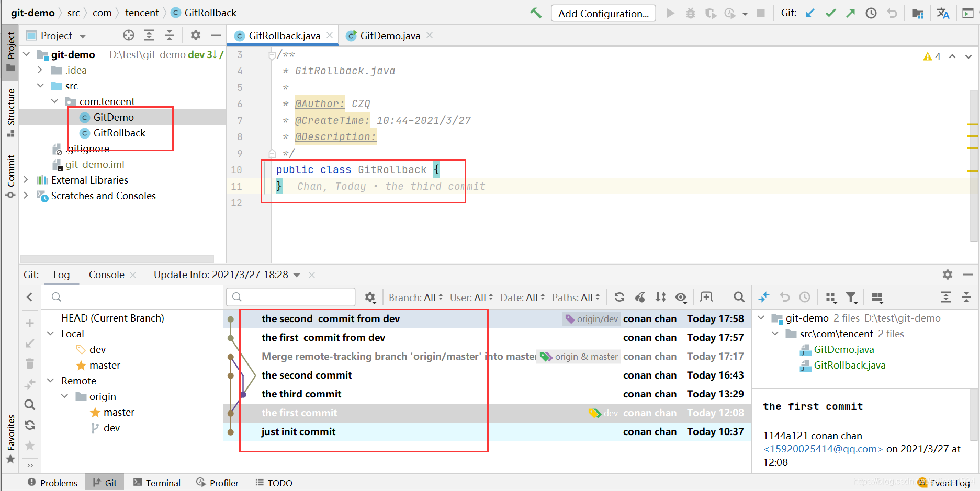Open the TODO tool window button
The height and width of the screenshot is (491, 980).
tap(274, 483)
